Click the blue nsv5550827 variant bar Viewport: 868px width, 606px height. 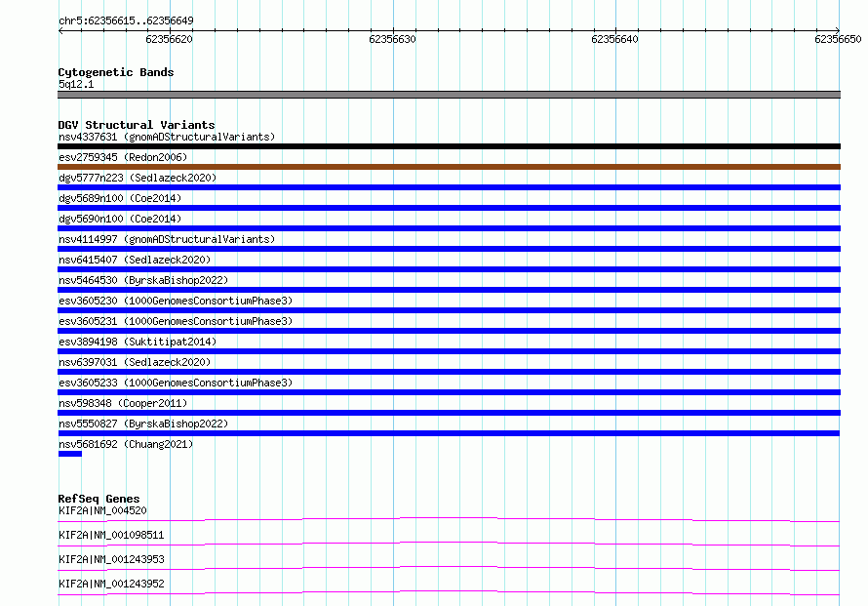coord(449,433)
